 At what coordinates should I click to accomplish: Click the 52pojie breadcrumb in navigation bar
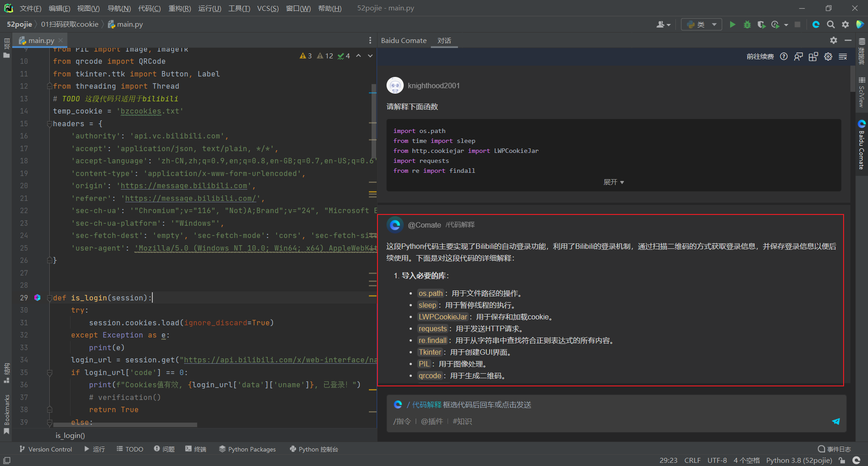pyautogui.click(x=19, y=24)
